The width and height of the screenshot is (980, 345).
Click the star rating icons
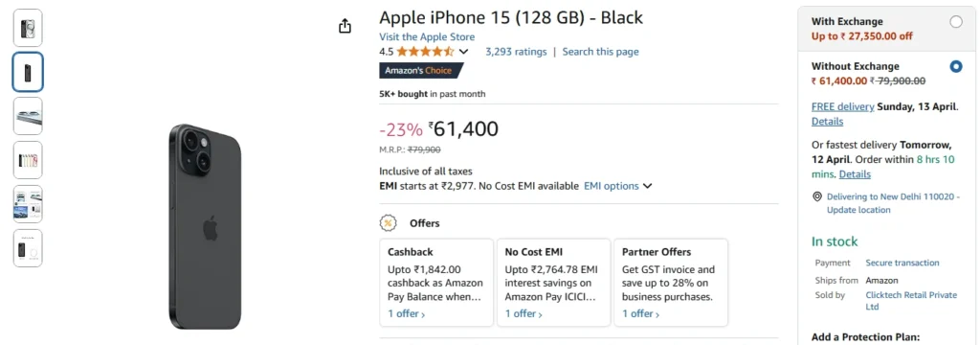point(425,52)
